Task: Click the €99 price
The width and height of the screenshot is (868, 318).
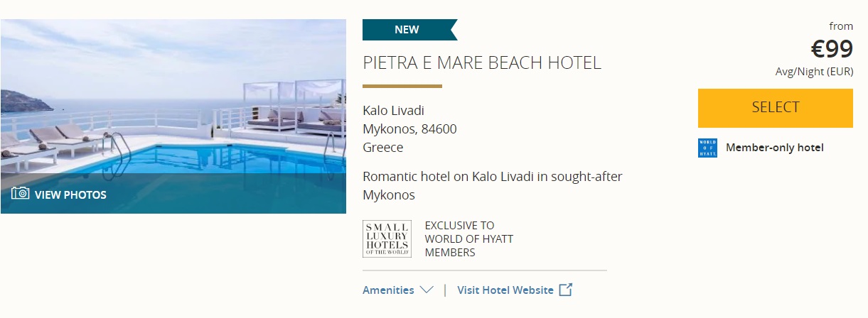Action: tap(832, 49)
